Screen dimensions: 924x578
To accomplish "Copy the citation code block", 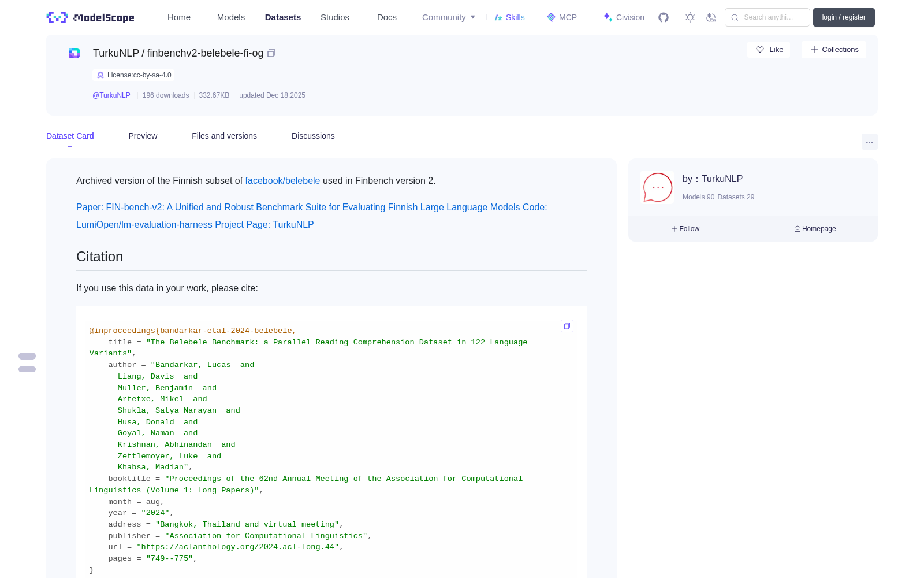I will point(567,326).
